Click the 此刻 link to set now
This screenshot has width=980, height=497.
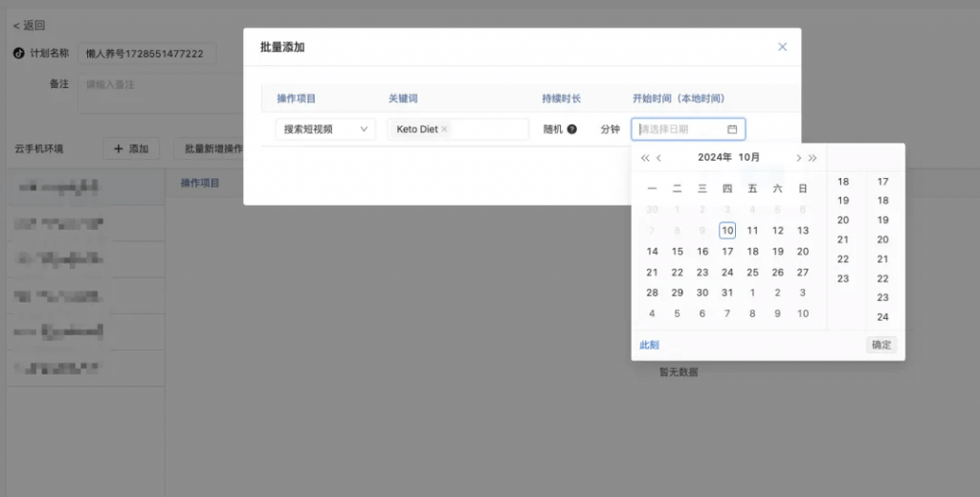click(649, 346)
